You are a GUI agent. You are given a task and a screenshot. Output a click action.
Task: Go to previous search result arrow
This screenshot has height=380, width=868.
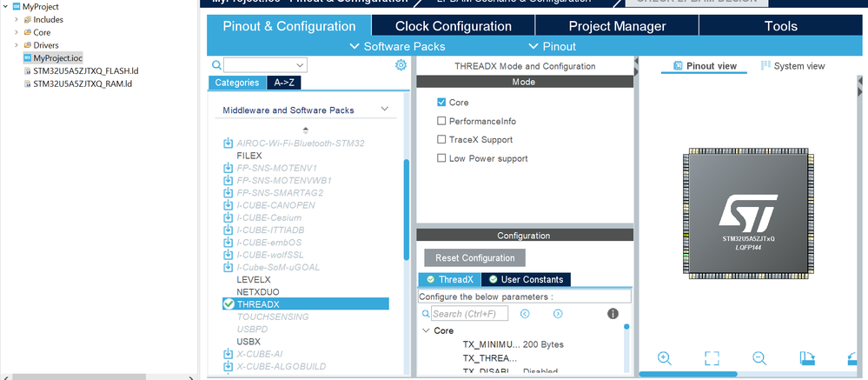click(525, 314)
